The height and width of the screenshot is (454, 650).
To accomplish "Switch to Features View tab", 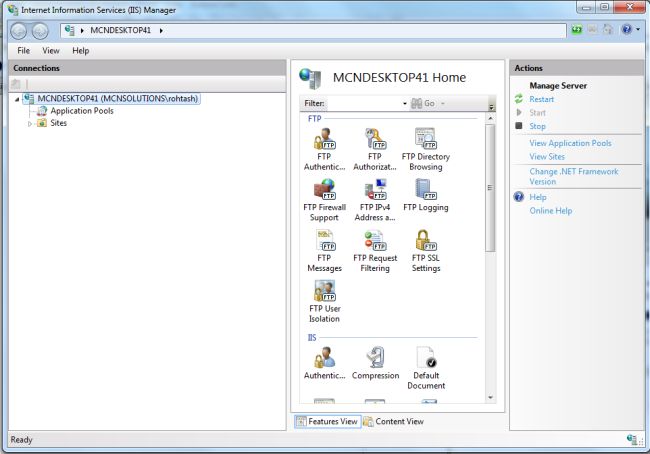I will coord(327,421).
